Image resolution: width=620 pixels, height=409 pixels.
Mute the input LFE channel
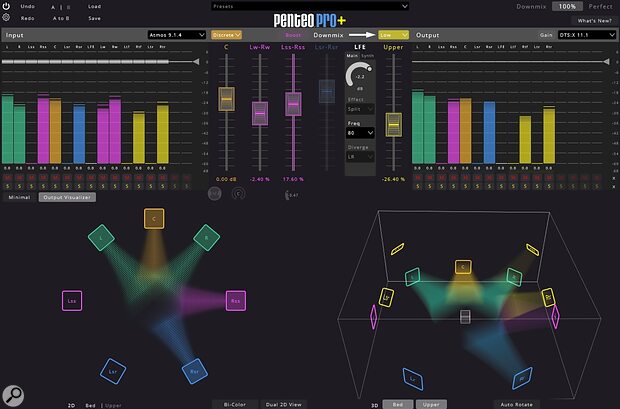91,178
